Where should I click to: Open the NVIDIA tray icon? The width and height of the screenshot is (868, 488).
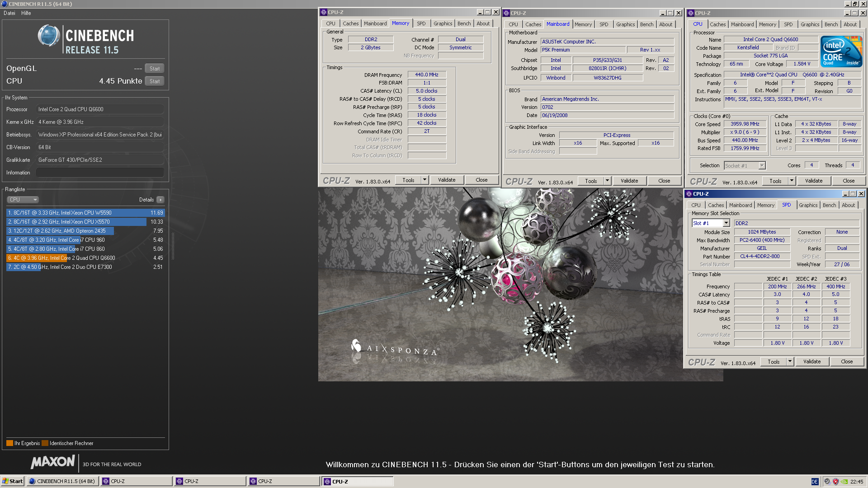844,481
